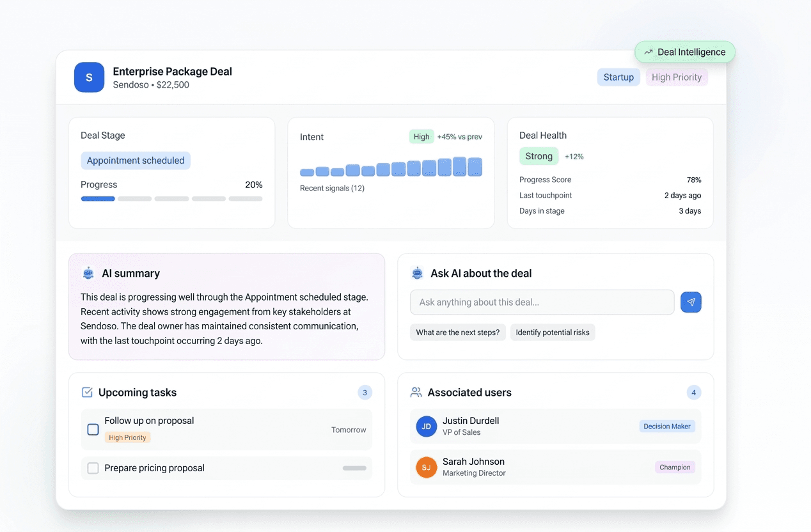Click the Startup tag
Viewport: 811px width, 532px height.
tap(618, 77)
